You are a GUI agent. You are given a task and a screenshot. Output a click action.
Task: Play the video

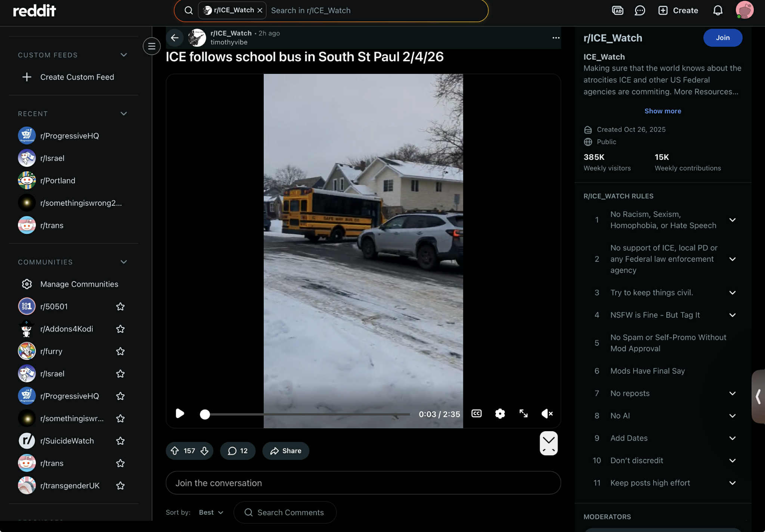pyautogui.click(x=180, y=414)
